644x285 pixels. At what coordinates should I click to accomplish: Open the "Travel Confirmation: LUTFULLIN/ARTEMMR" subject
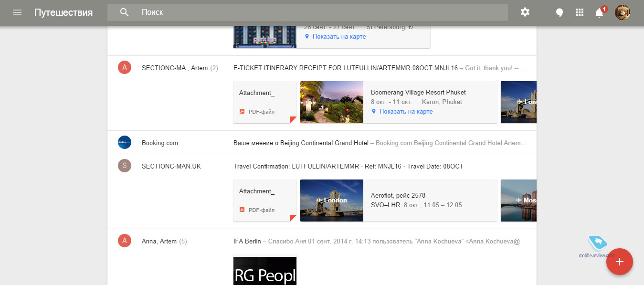(348, 167)
